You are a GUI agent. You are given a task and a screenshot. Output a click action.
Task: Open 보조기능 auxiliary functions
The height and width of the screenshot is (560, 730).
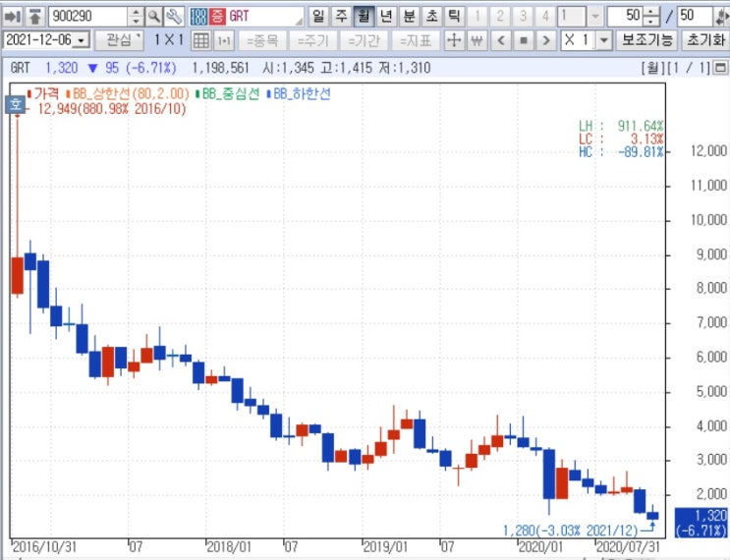(x=646, y=40)
